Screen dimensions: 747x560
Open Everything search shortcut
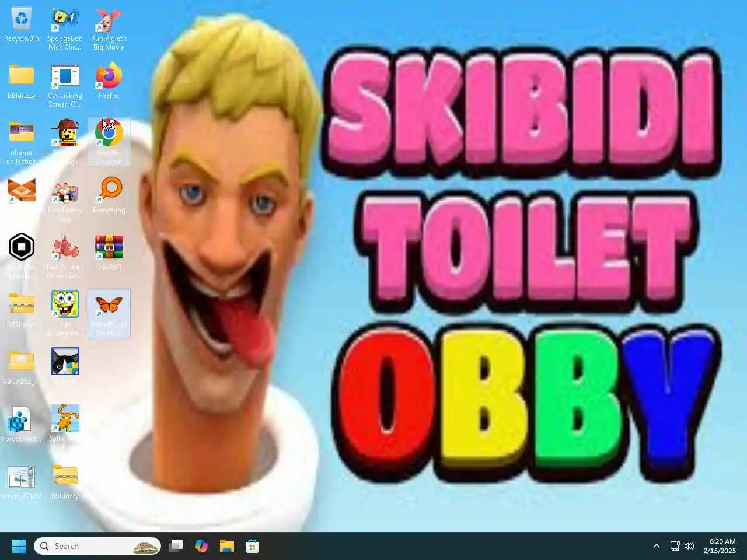coord(109,195)
